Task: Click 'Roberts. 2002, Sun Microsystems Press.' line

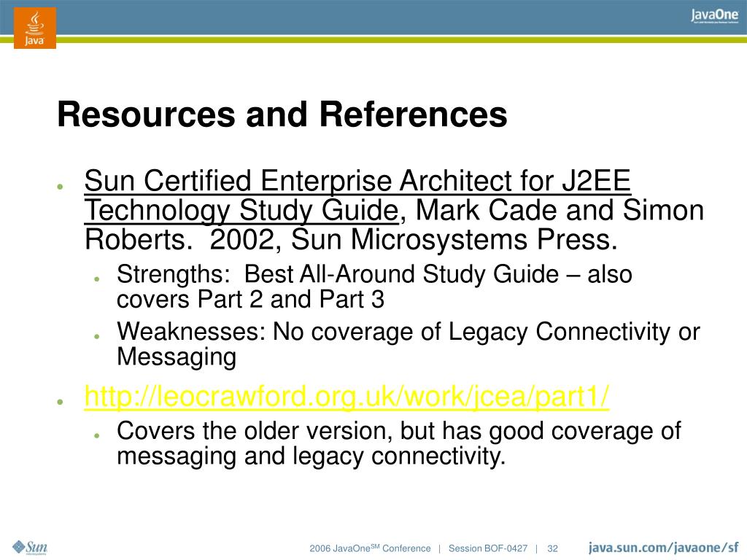Action: [351, 239]
